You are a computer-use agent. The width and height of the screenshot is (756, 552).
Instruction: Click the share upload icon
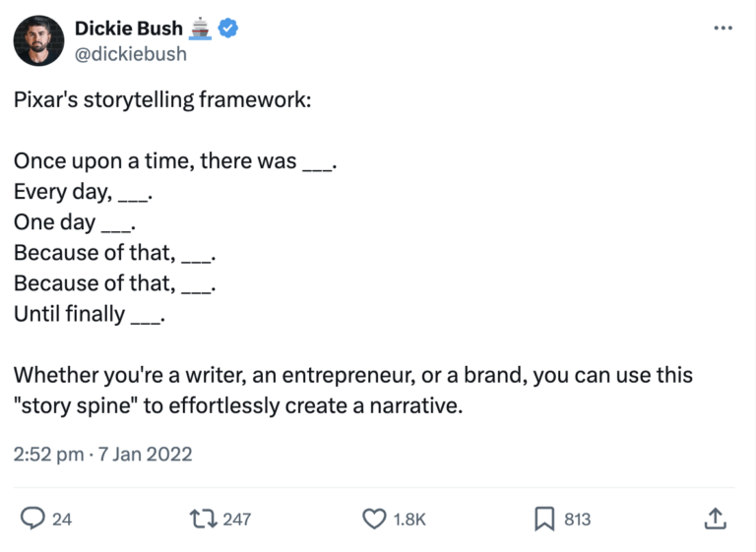[x=716, y=518]
